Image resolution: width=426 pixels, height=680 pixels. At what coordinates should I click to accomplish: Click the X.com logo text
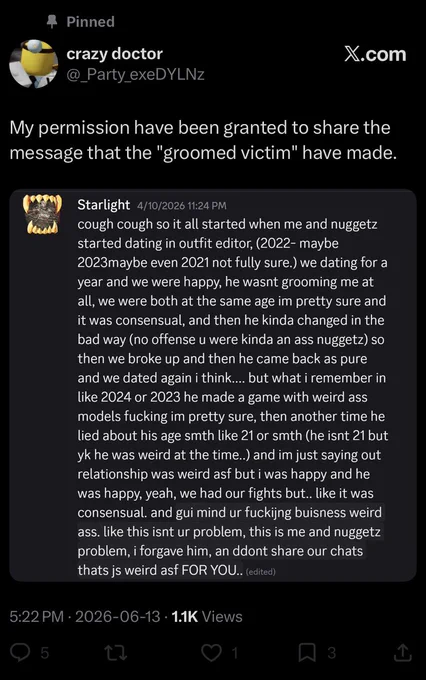coord(375,54)
